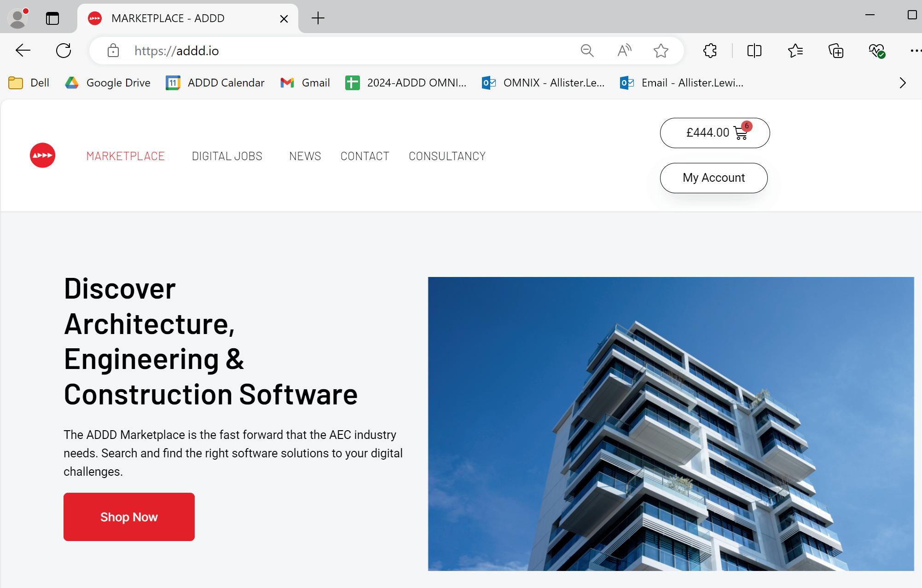Open the Collections icon
The width and height of the screenshot is (922, 588).
click(835, 51)
